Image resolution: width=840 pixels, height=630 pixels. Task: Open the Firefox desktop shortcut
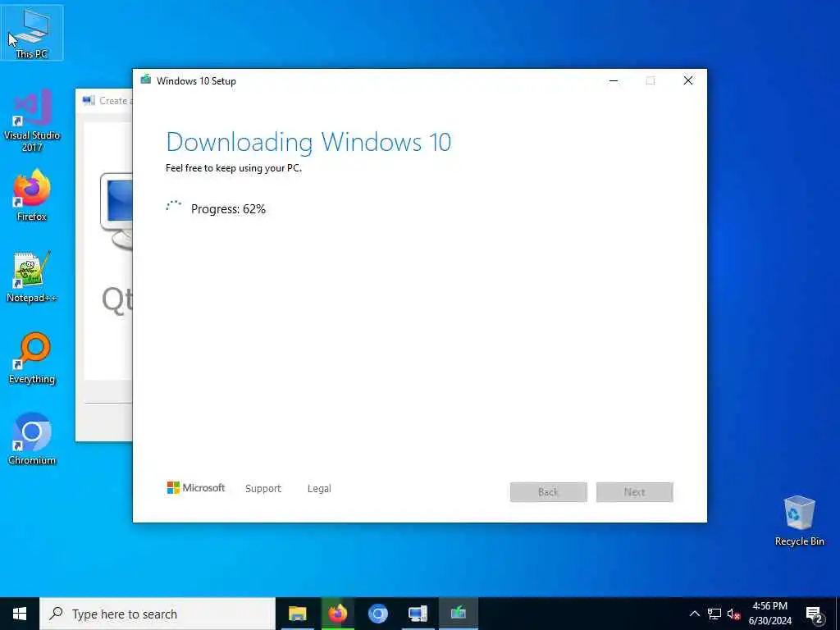pyautogui.click(x=32, y=195)
